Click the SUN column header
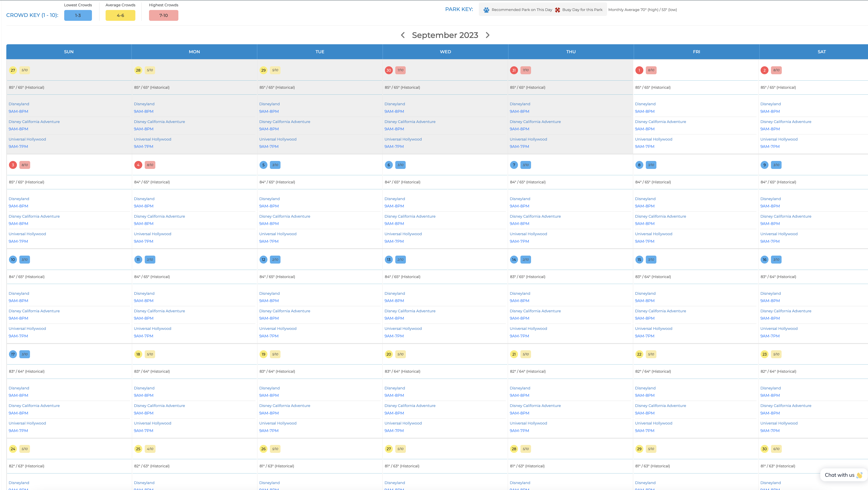The image size is (868, 490). 69,52
